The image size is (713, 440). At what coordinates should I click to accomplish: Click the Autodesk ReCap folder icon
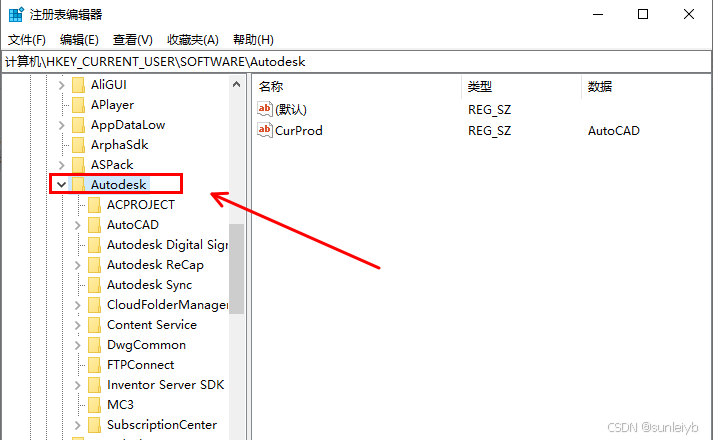point(95,265)
